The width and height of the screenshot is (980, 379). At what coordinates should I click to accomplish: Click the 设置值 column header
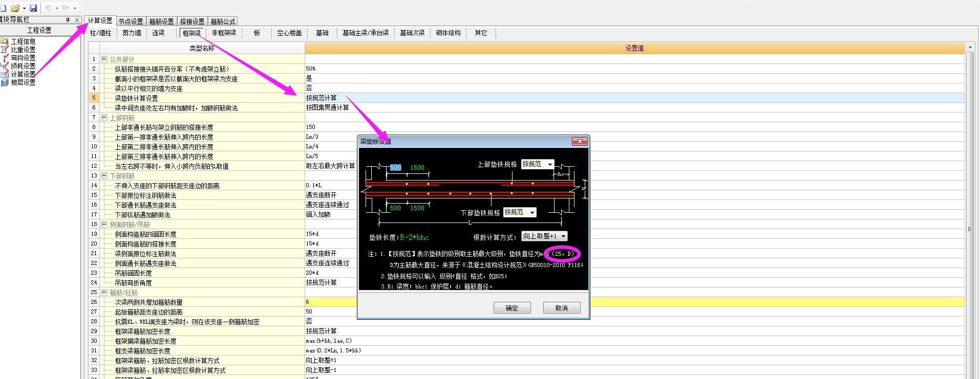click(x=635, y=48)
